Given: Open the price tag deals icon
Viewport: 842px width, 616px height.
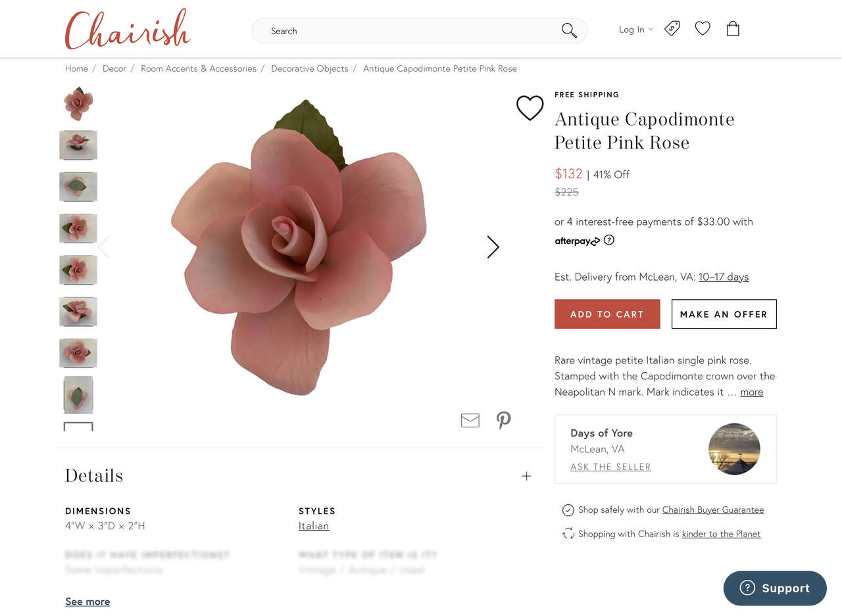Looking at the screenshot, I should pos(672,28).
